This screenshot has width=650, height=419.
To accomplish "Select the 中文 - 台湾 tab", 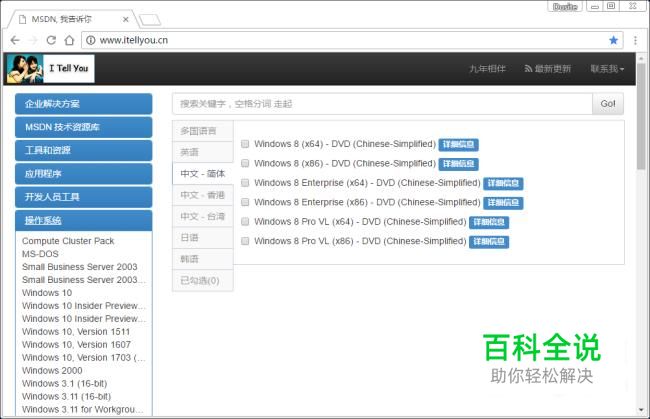I will coord(203,216).
